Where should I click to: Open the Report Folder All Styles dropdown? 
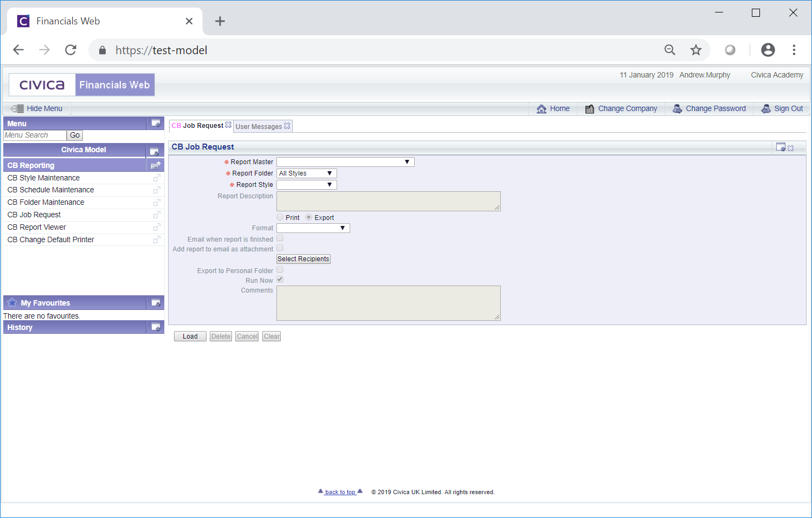(x=307, y=173)
